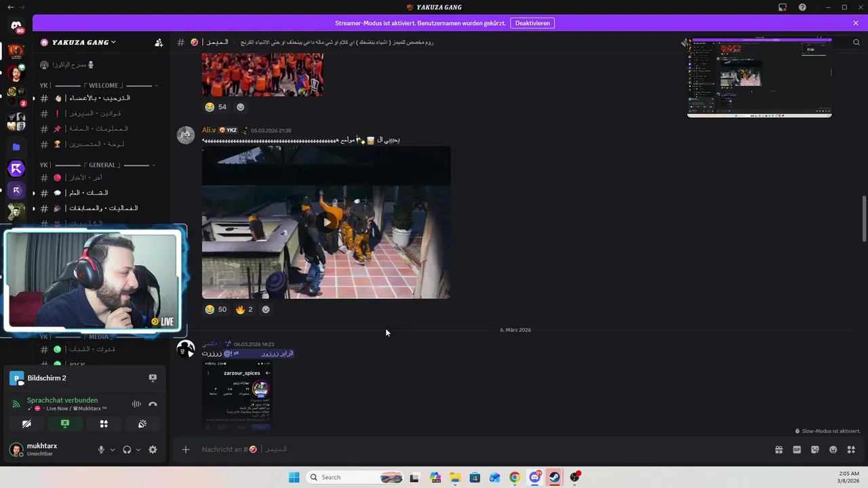This screenshot has height=488, width=868.
Task: Collapse the WELCOME channel category
Action: pos(99,85)
